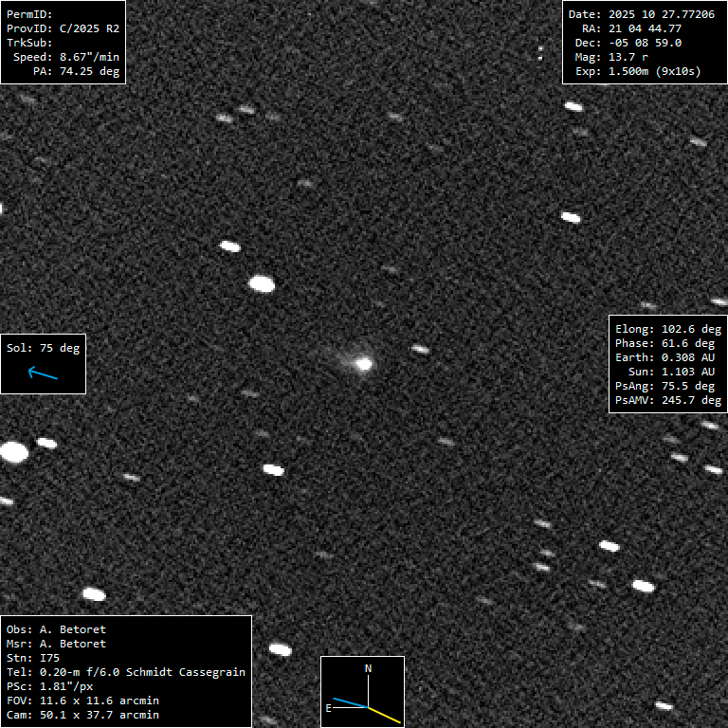Click the yellow line in the compass box
728x728 pixels.
(x=385, y=716)
